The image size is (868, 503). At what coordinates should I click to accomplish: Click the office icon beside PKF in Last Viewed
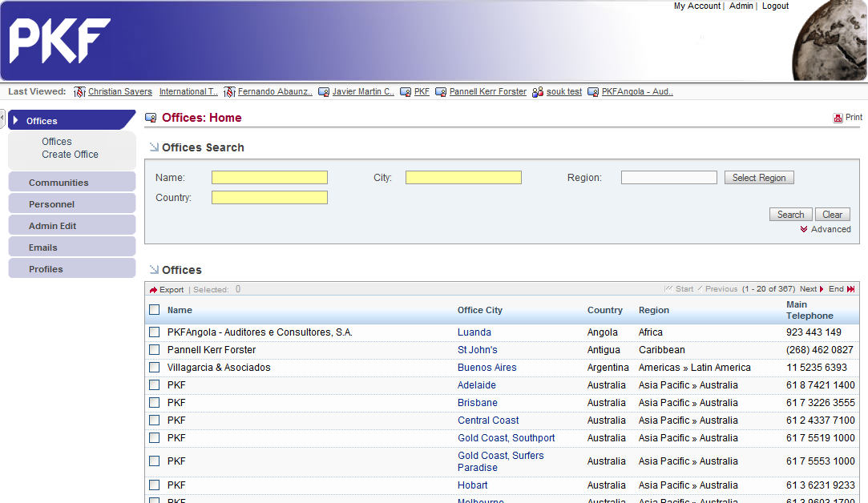pyautogui.click(x=406, y=92)
